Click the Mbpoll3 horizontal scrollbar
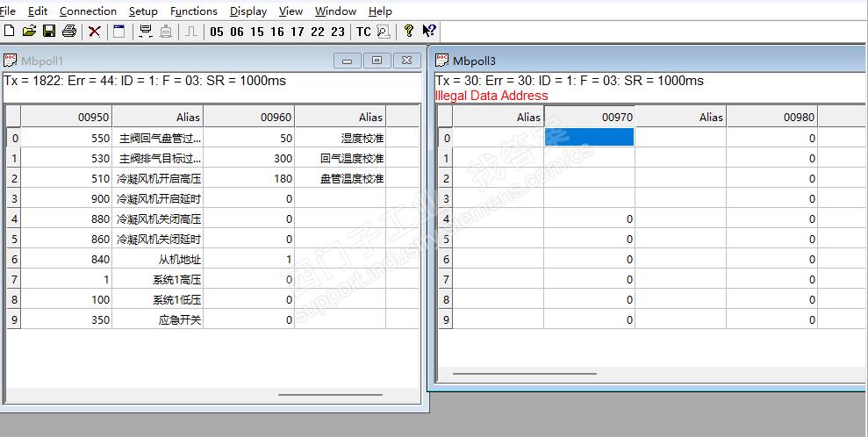 tap(525, 374)
